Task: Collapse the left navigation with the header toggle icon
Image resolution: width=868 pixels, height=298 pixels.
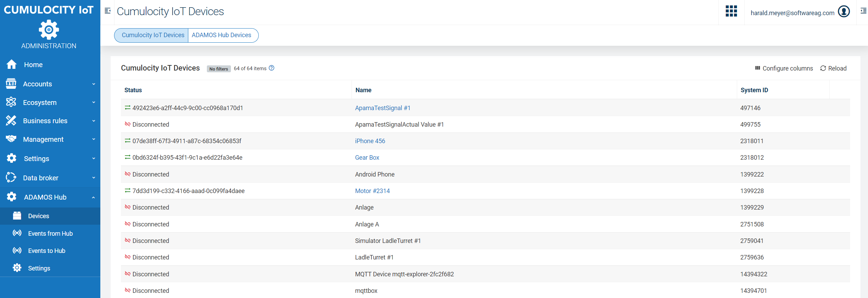Action: pos(108,11)
